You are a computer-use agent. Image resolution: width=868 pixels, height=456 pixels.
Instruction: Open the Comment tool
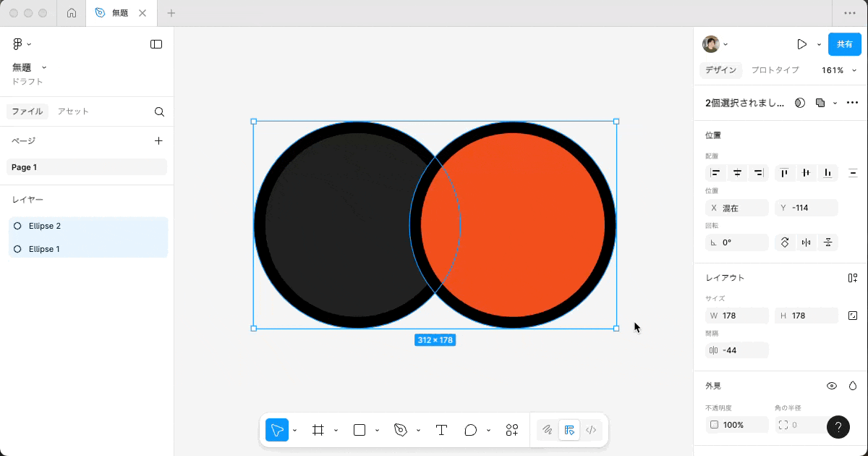(x=471, y=429)
